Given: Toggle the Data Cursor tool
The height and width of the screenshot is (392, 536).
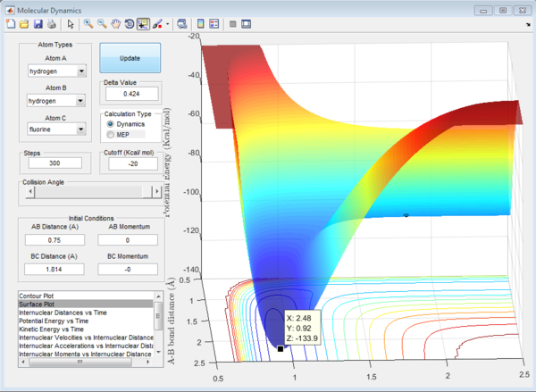Looking at the screenshot, I should (x=142, y=24).
